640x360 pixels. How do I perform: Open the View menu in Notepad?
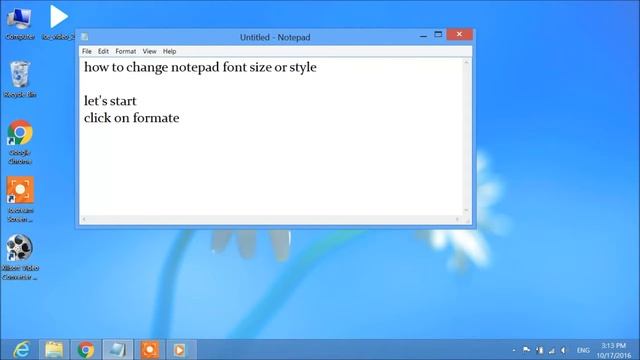coord(149,51)
